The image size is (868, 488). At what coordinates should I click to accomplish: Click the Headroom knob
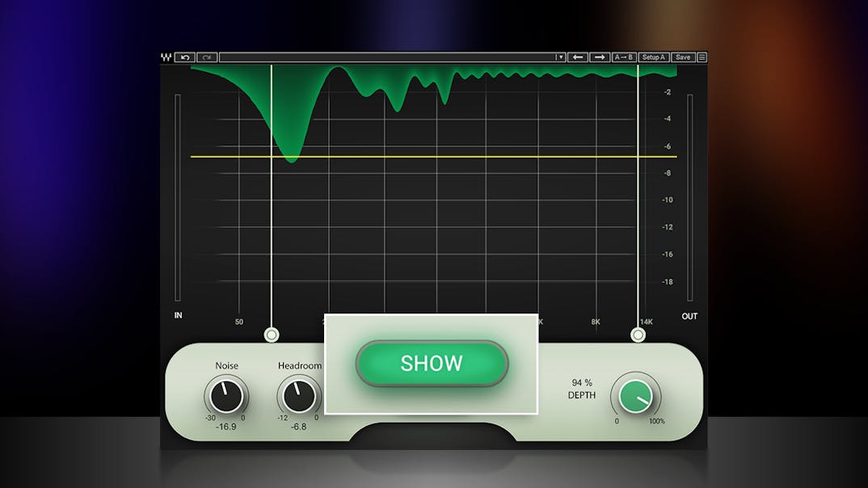tap(298, 396)
